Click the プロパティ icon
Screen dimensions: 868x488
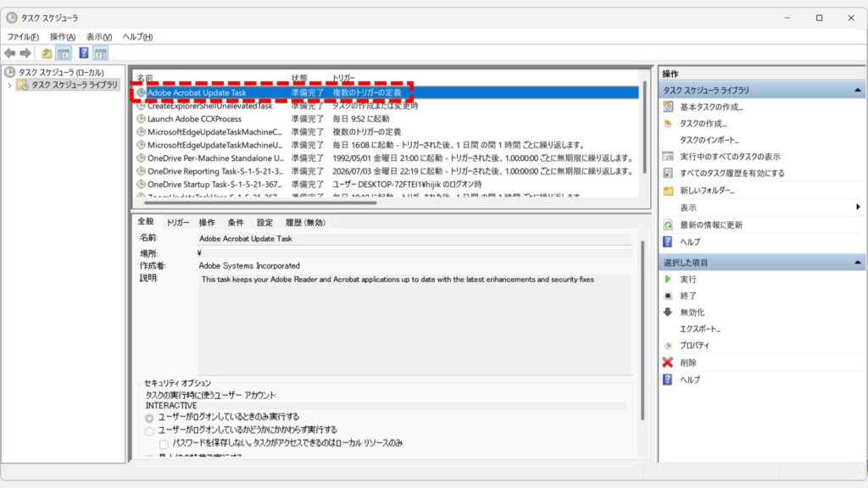668,346
